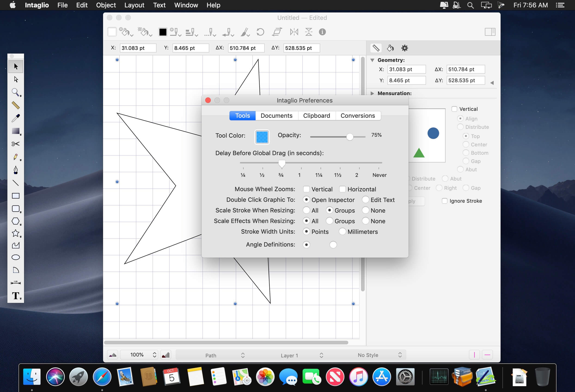Open the 100% zoom level stepper
This screenshot has height=392, width=575.
click(154, 355)
